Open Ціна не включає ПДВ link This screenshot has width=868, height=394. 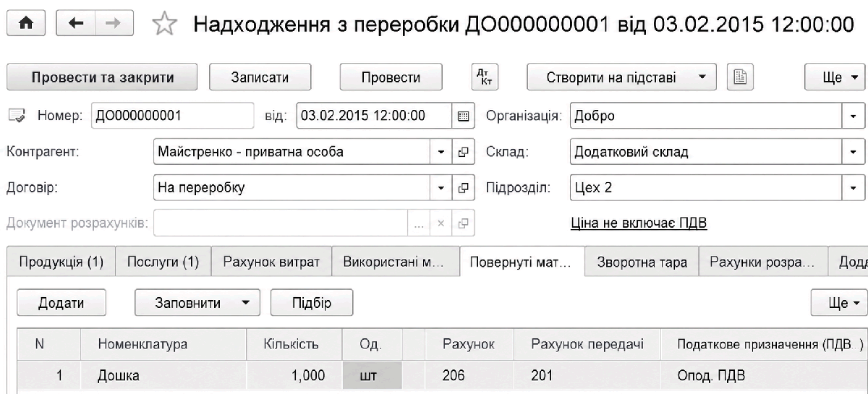(639, 223)
